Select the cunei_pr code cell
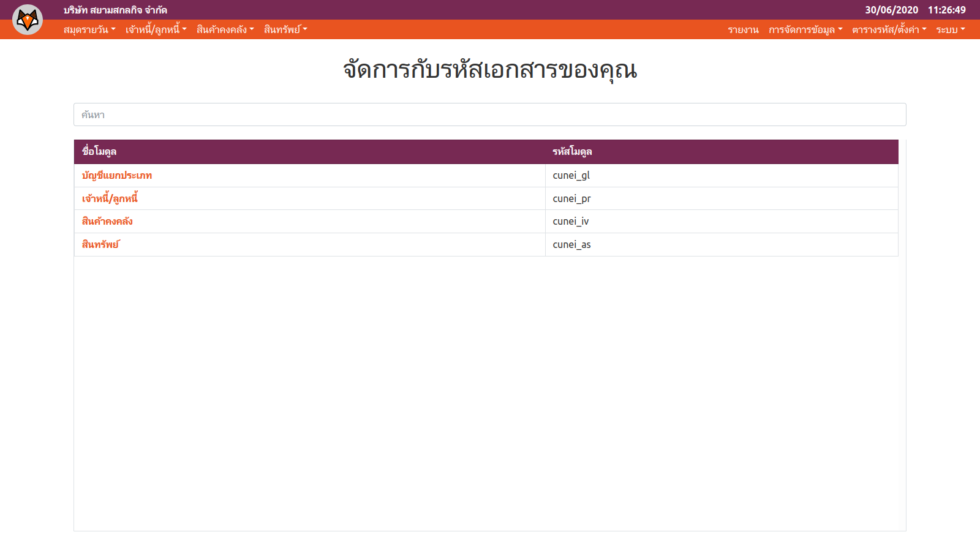980x551 pixels. coord(571,198)
